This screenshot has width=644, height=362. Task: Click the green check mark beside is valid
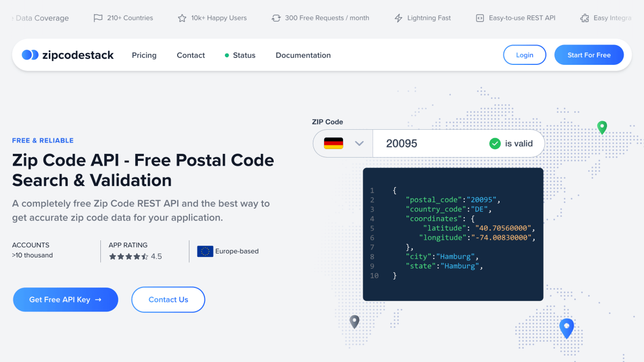coord(495,143)
